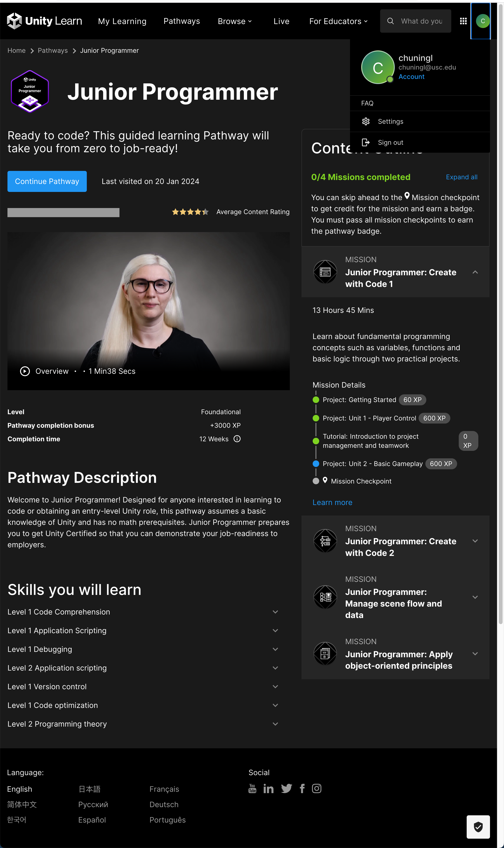The image size is (504, 848).
Task: Open the apps grid icon
Action: 463,21
